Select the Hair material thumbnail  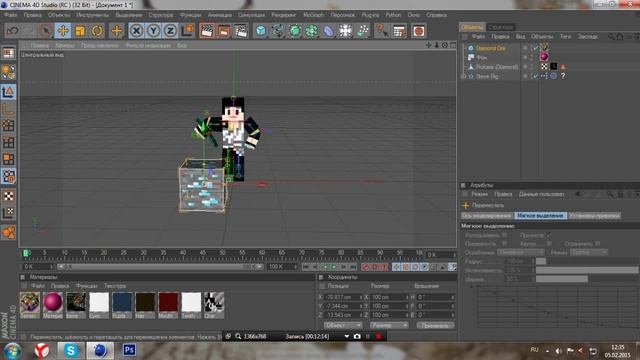145,304
